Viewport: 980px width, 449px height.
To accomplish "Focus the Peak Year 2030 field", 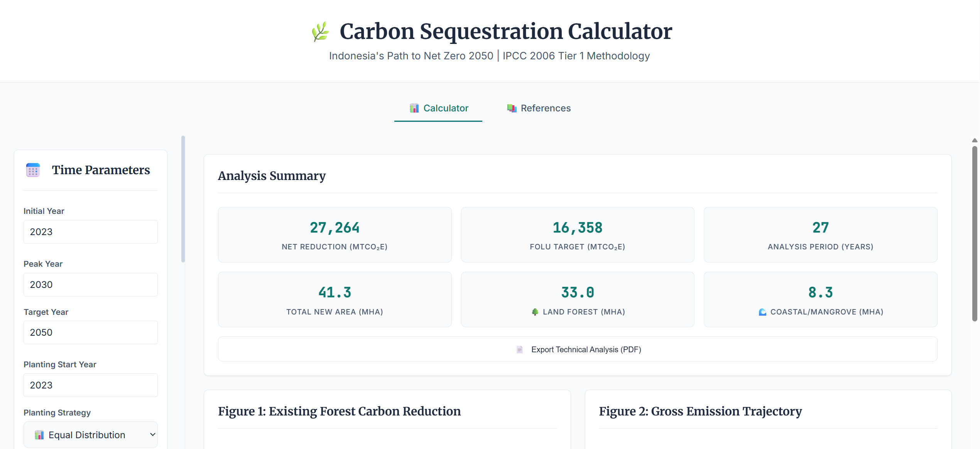I will [91, 284].
